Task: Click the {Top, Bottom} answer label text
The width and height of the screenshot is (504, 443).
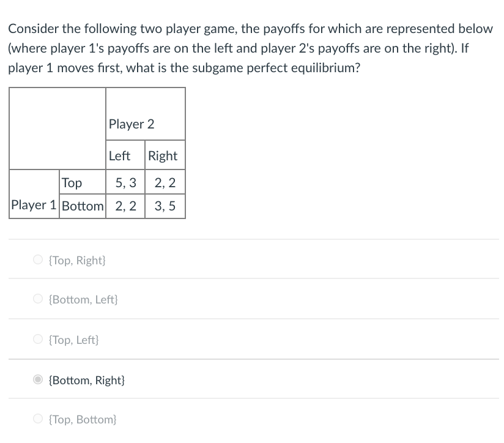Action: pyautogui.click(x=83, y=419)
